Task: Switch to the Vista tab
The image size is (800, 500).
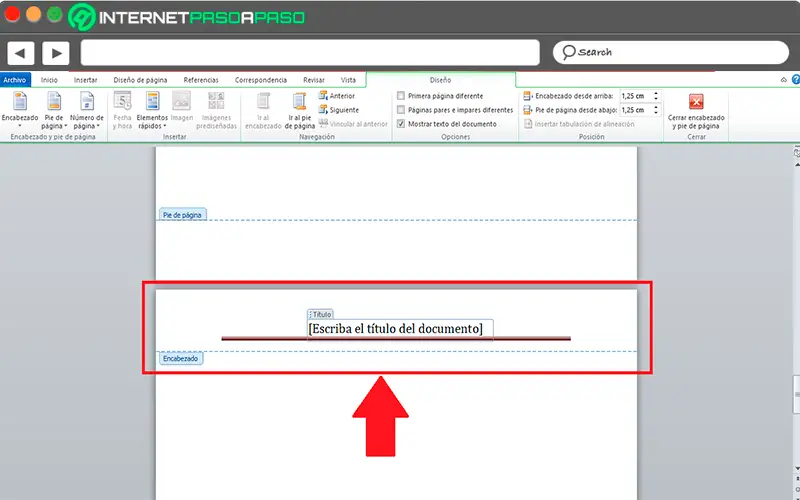Action: [348, 80]
